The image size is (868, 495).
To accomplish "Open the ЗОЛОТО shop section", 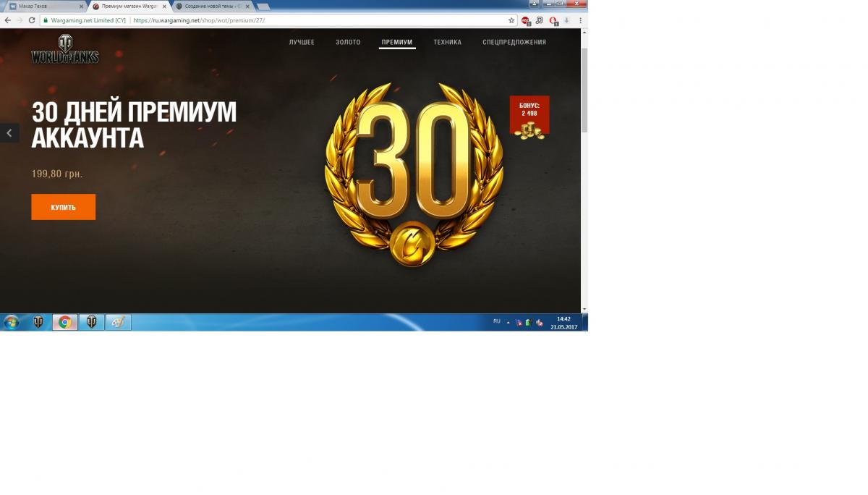I will [348, 42].
